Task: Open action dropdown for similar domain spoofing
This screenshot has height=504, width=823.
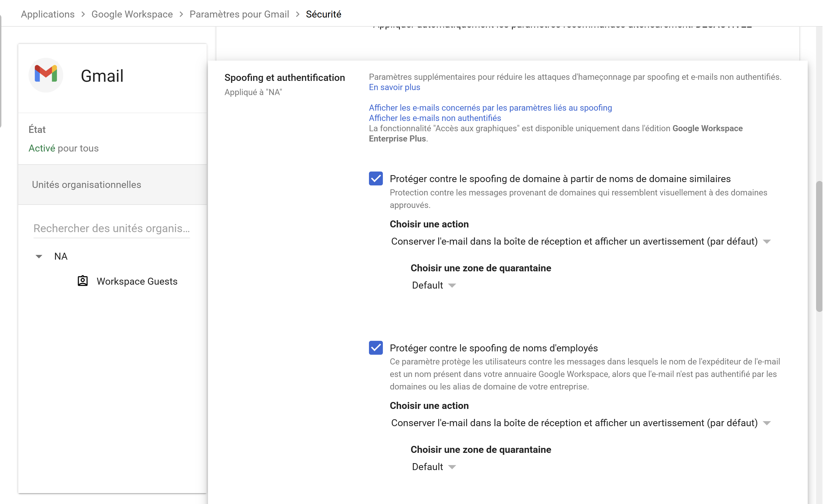Action: [581, 242]
